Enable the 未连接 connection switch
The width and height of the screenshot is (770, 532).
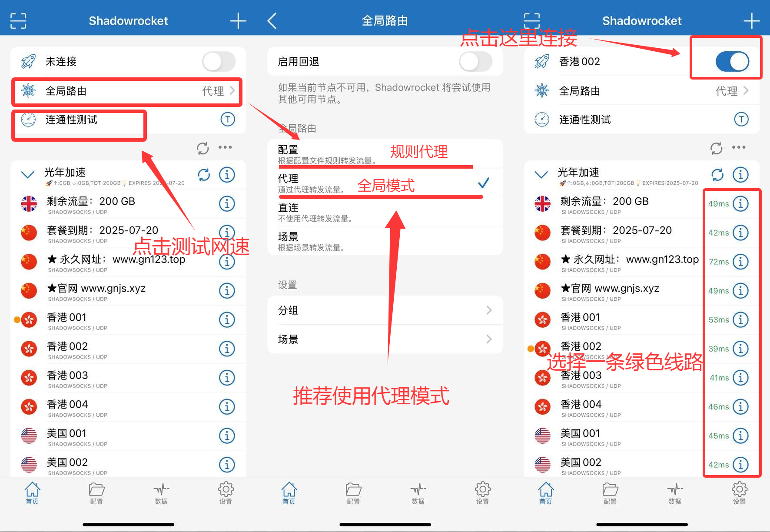(219, 62)
